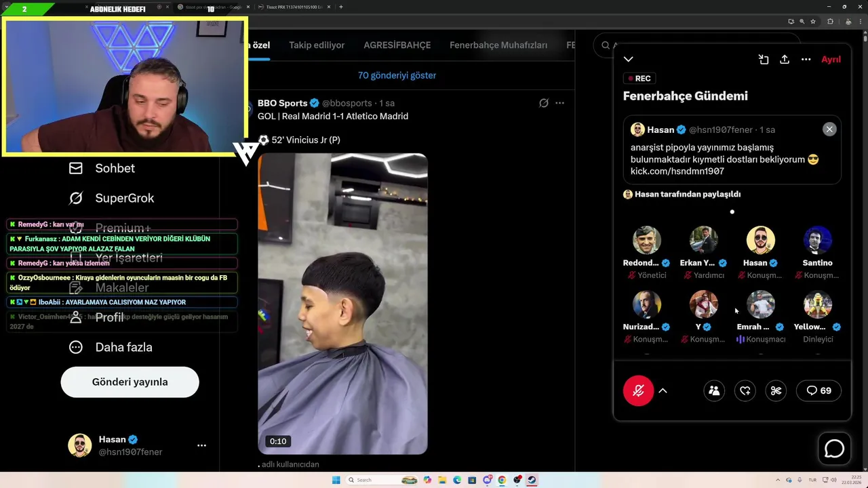The width and height of the screenshot is (868, 488).
Task: Open Chrome three-dot menu
Action: pyautogui.click(x=861, y=22)
